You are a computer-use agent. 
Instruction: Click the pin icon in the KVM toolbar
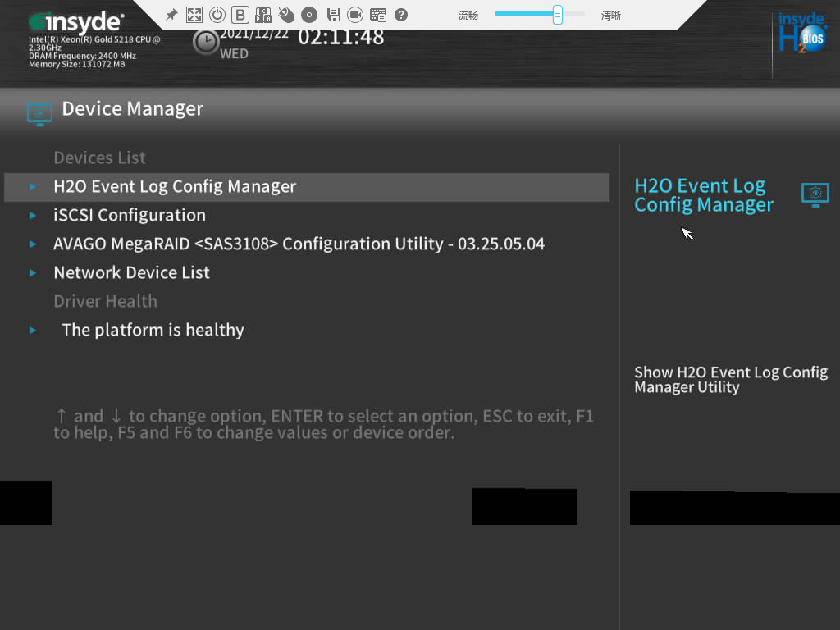[x=171, y=15]
